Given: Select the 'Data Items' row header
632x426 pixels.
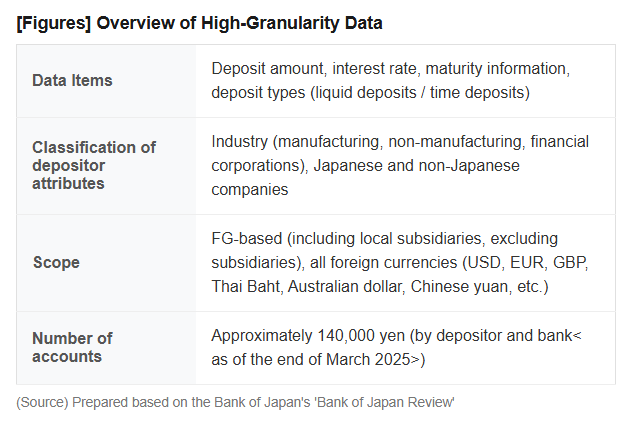Looking at the screenshot, I should coord(106,81).
